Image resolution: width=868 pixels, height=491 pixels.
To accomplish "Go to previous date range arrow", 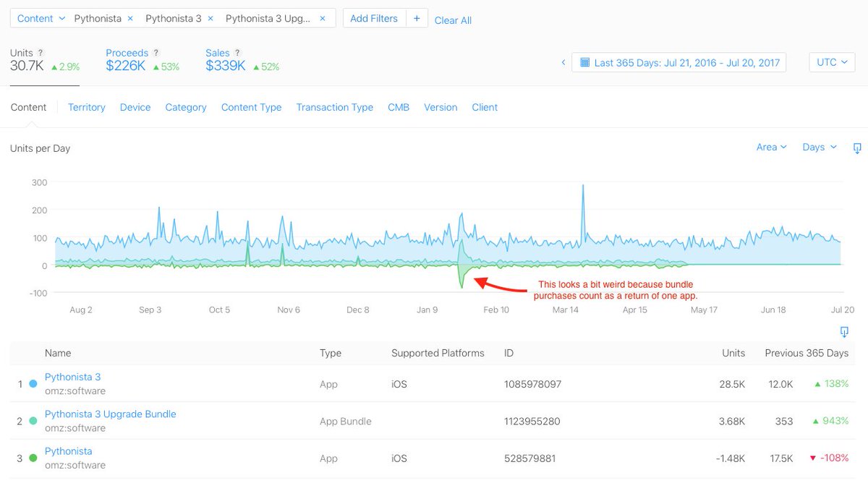I will click(x=563, y=62).
